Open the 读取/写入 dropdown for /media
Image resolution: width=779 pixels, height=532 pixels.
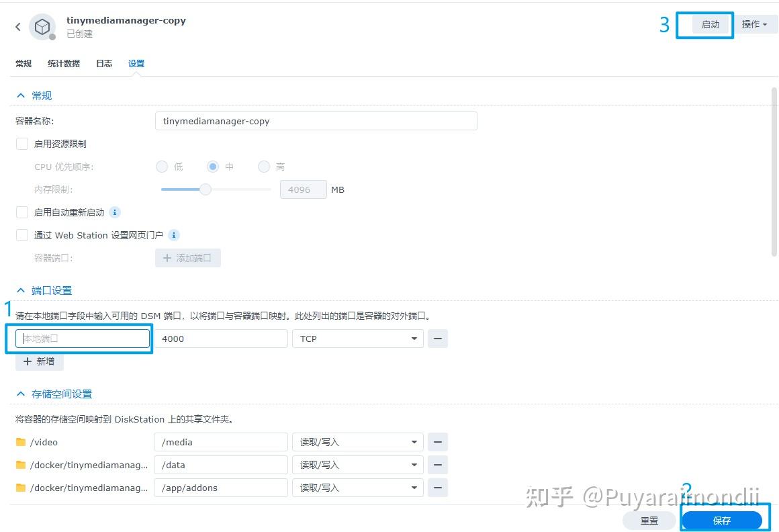pos(357,442)
